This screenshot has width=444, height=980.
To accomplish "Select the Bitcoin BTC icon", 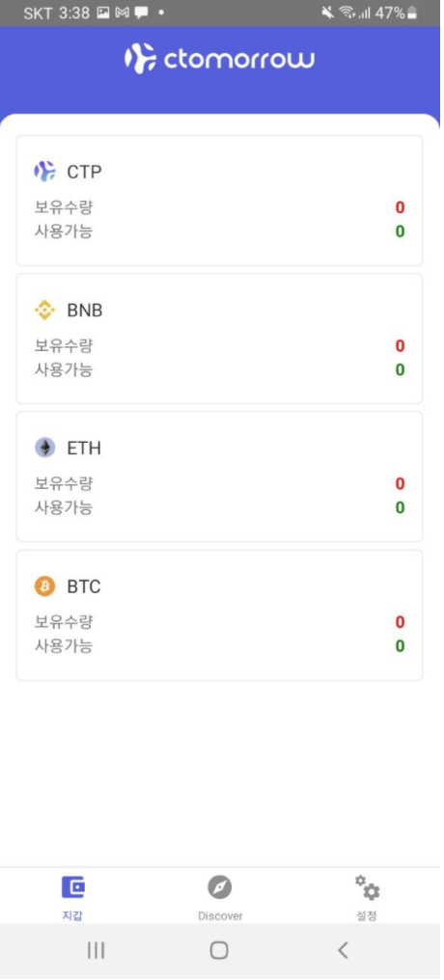I will [44, 586].
